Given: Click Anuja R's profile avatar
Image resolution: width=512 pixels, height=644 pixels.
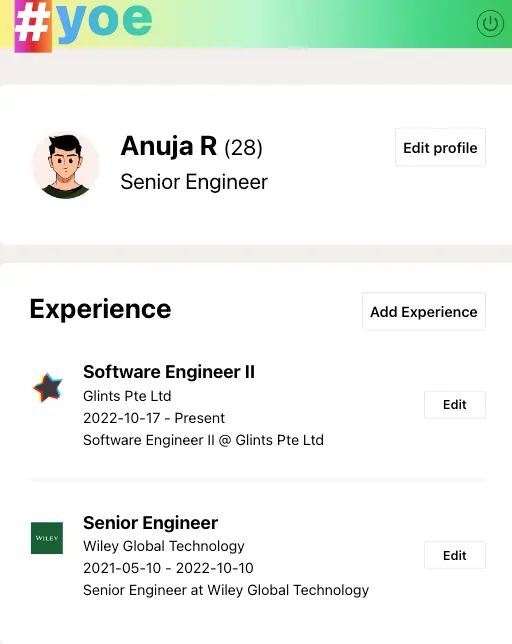Looking at the screenshot, I should (65, 165).
